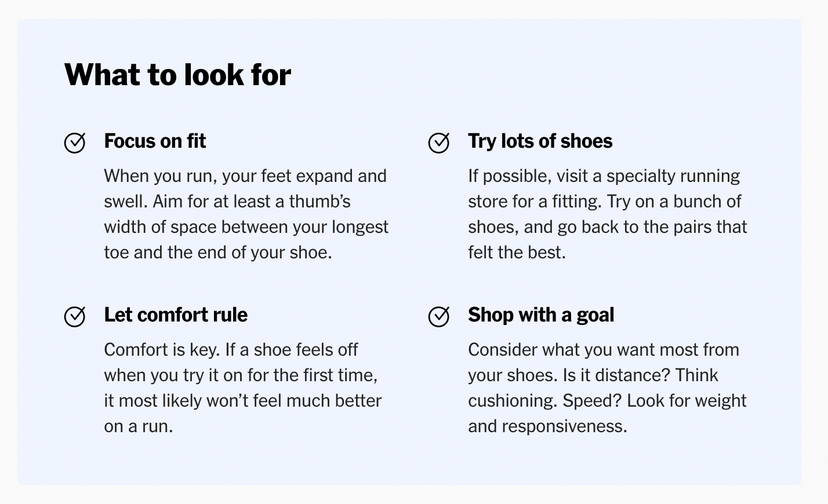Click the paragraph starting 'Consider what you want'
The width and height of the screenshot is (828, 504).
(x=607, y=388)
